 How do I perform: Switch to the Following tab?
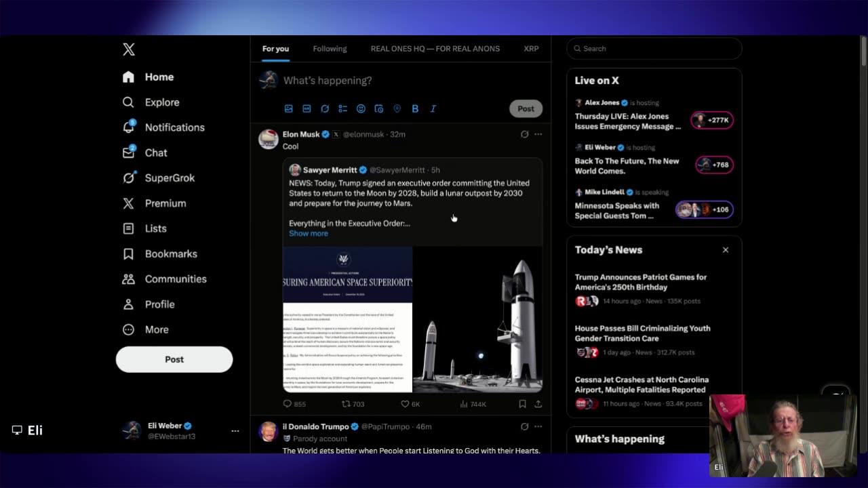tap(330, 49)
